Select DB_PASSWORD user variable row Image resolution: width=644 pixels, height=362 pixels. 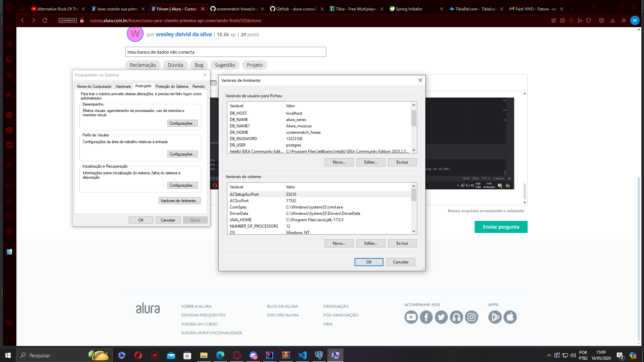pyautogui.click(x=319, y=139)
